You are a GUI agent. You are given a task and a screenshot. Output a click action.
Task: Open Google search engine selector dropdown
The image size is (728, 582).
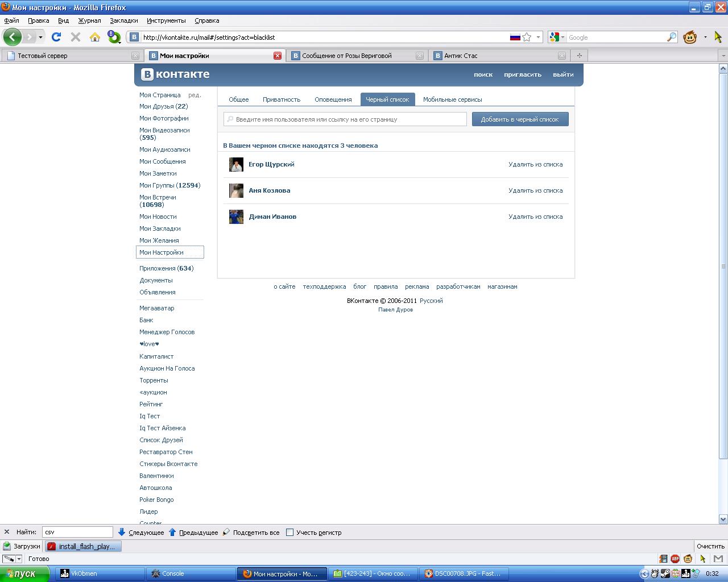coord(563,37)
